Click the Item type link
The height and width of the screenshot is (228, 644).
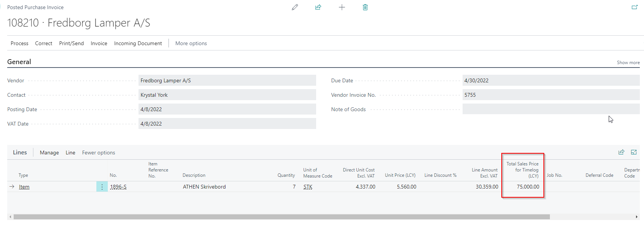click(24, 187)
